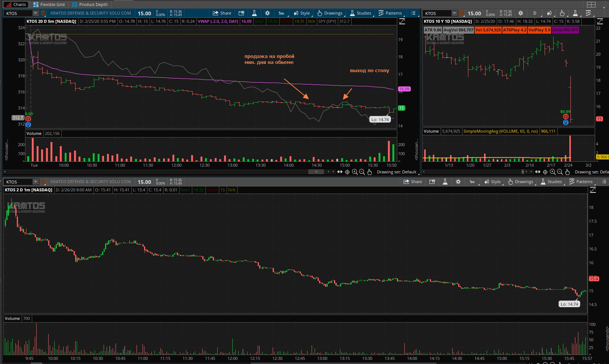Screen dimensions: 609x364
Task: Expand symbol dropdown in the 5m chart
Action: pyautogui.click(x=36, y=13)
